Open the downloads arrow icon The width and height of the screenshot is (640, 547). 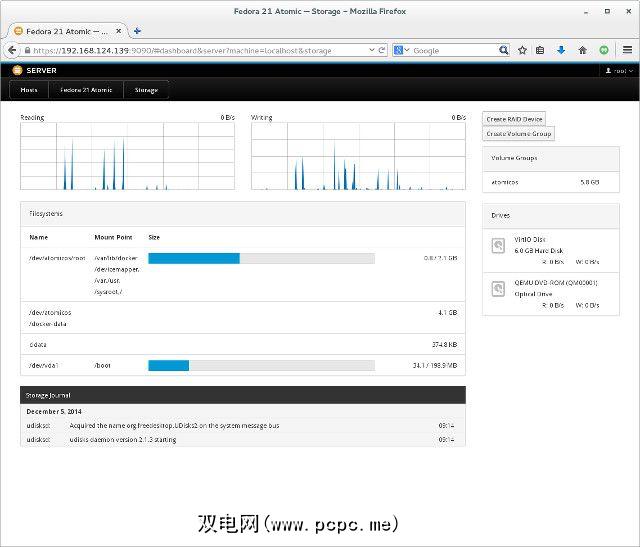pyautogui.click(x=561, y=50)
